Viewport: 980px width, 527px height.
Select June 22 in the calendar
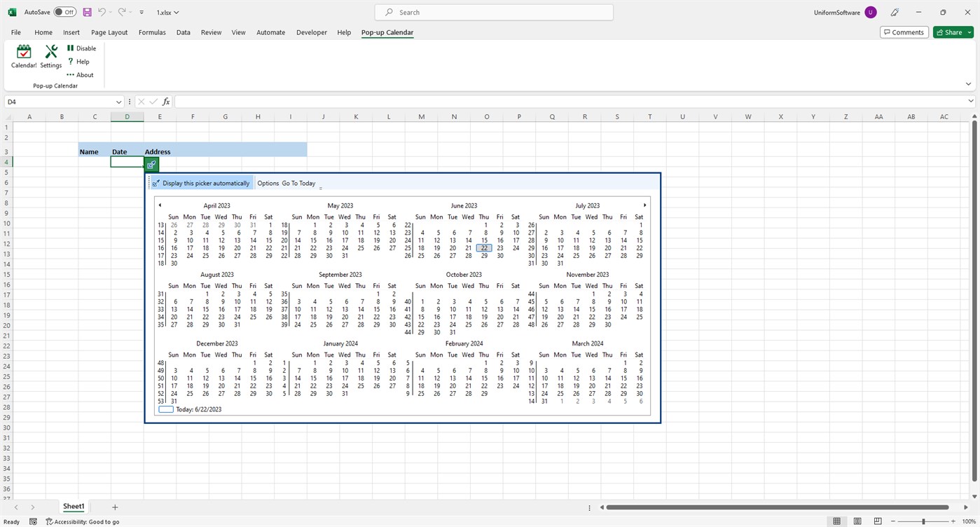click(x=484, y=247)
